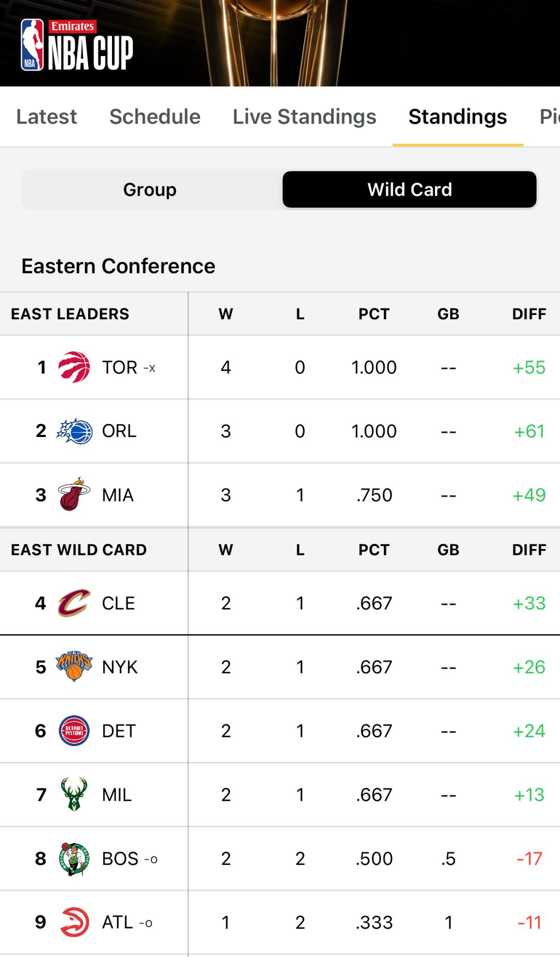
Task: Tap the Orlando Magic logo icon
Action: pyautogui.click(x=74, y=431)
